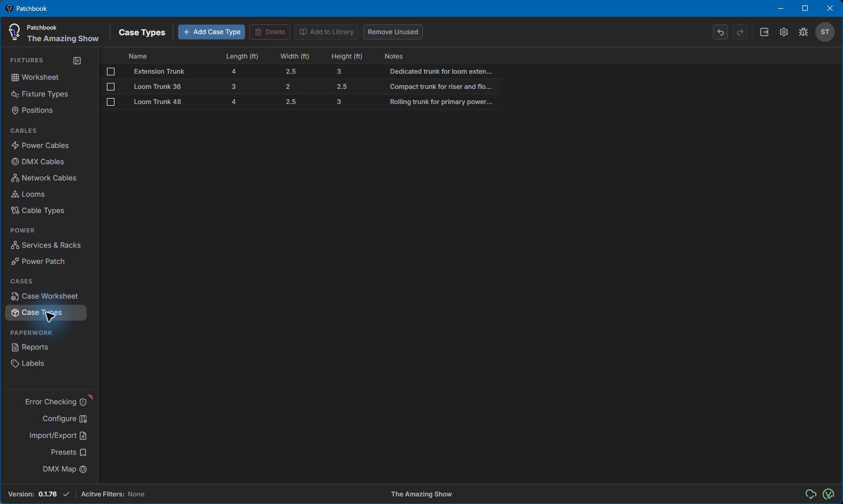Open the export/sign-out icon in header
This screenshot has height=504, width=843.
point(764,32)
